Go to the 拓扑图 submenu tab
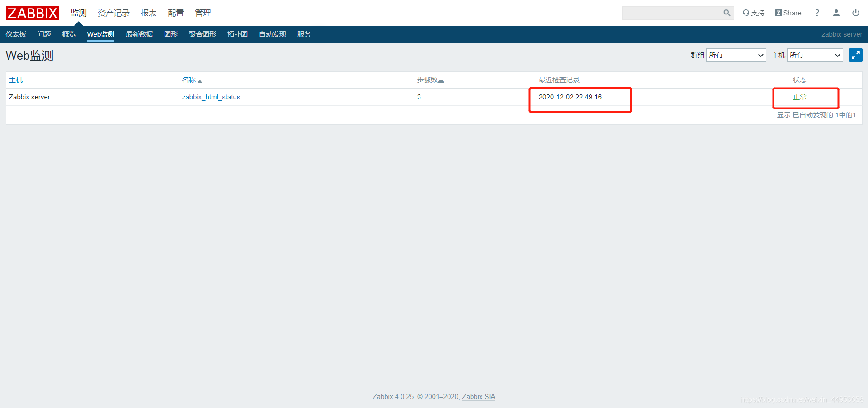This screenshot has width=868, height=408. [237, 34]
